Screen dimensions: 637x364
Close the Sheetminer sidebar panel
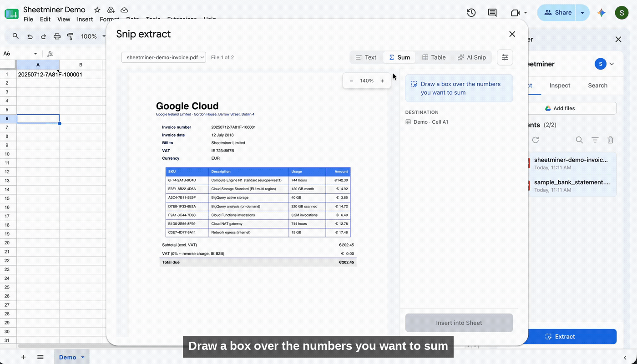tap(618, 40)
